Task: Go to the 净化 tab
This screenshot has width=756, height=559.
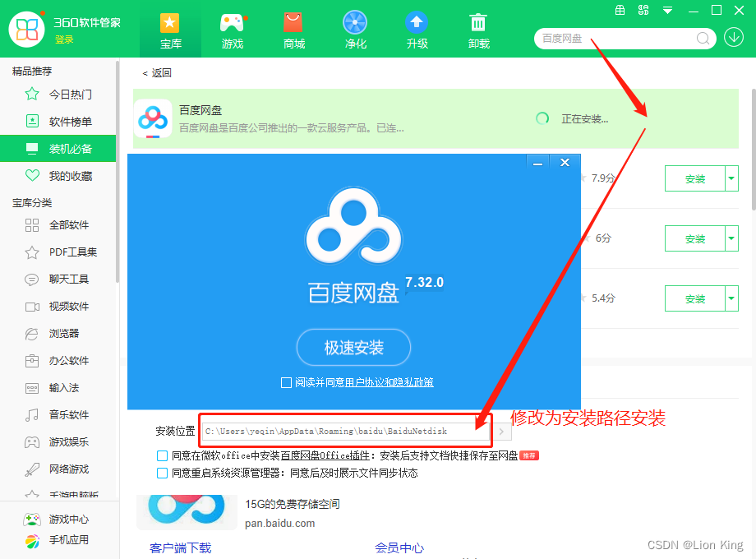Action: tap(355, 31)
